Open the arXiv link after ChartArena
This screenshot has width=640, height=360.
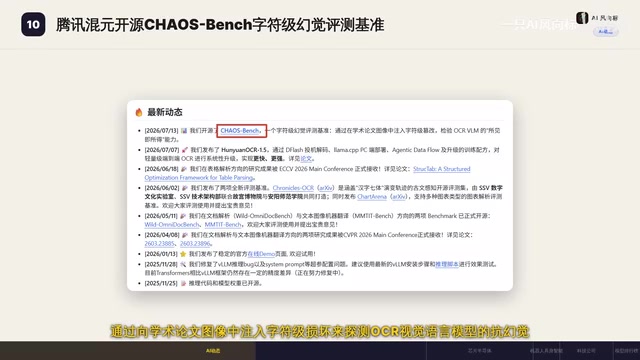pyautogui.click(x=398, y=197)
